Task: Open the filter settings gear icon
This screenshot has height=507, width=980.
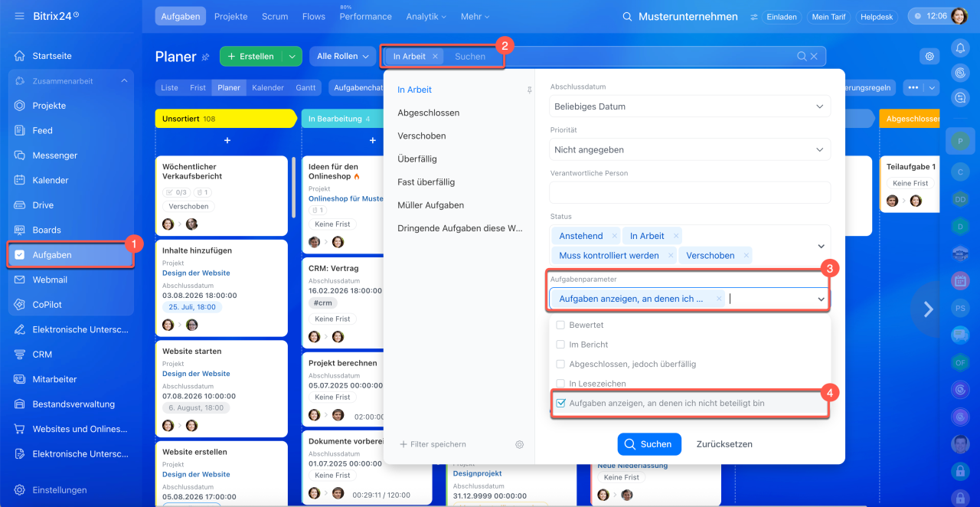Action: point(519,444)
